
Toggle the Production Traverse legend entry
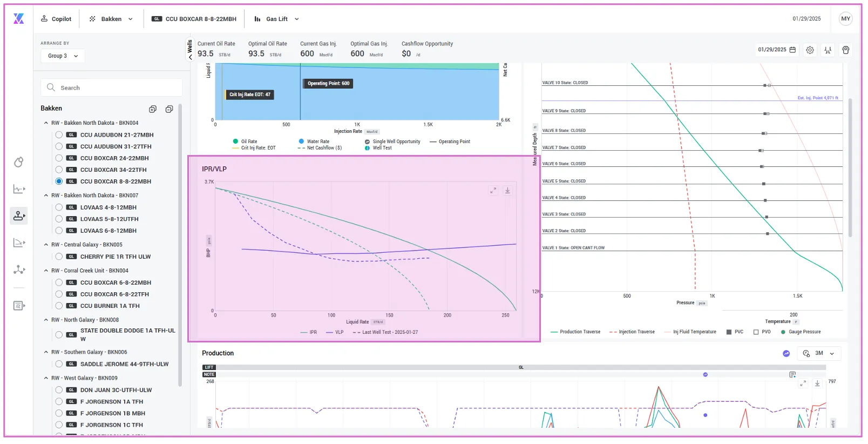(575, 332)
